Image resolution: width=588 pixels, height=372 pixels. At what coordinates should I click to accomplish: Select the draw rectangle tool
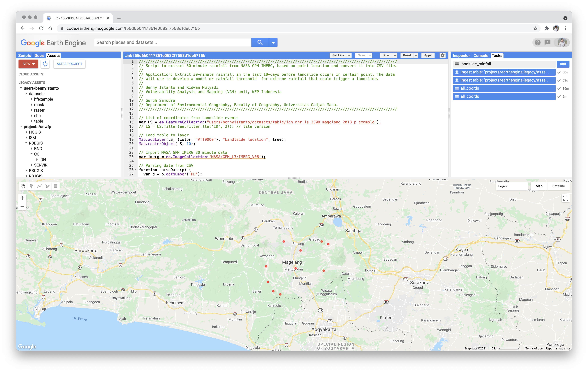click(x=56, y=186)
